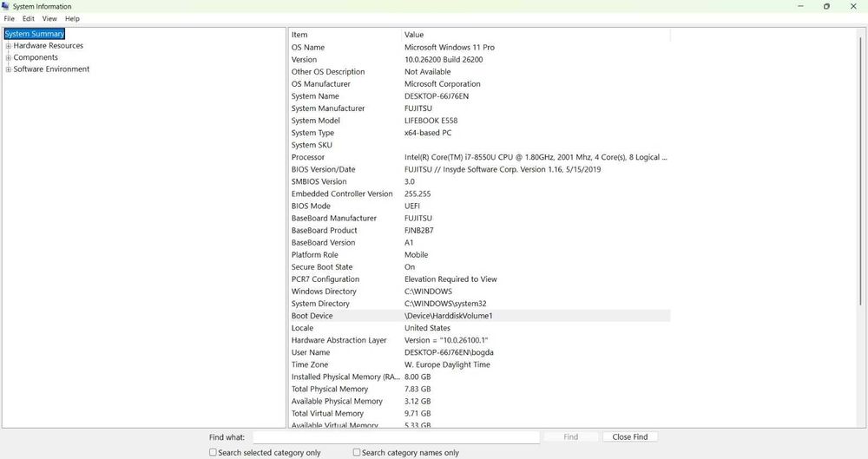
Task: Enable Search category names only
Action: click(357, 452)
